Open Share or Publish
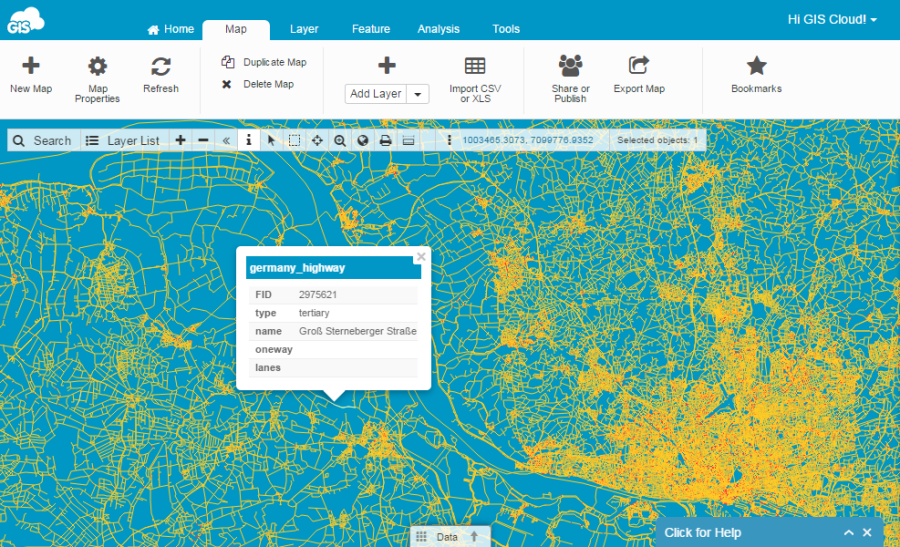The width and height of the screenshot is (900, 547). (x=570, y=79)
